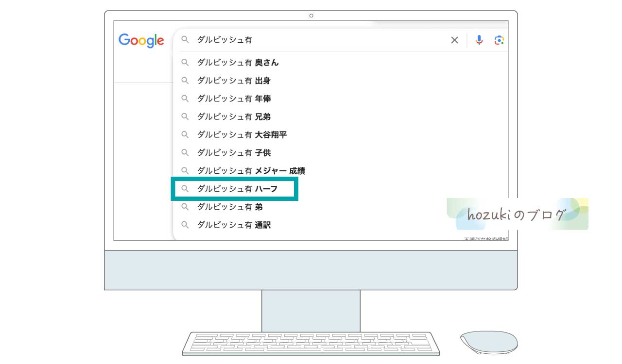This screenshot has height=364, width=622.
Task: Click magnifier icon beside 通訳 suggestion
Action: tap(185, 225)
